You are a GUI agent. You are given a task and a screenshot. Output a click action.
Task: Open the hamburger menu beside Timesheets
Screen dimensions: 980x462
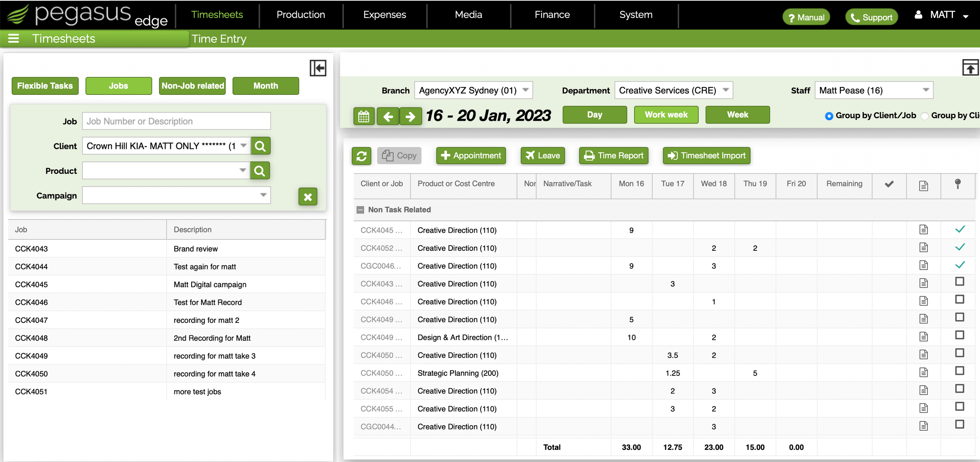coord(13,38)
